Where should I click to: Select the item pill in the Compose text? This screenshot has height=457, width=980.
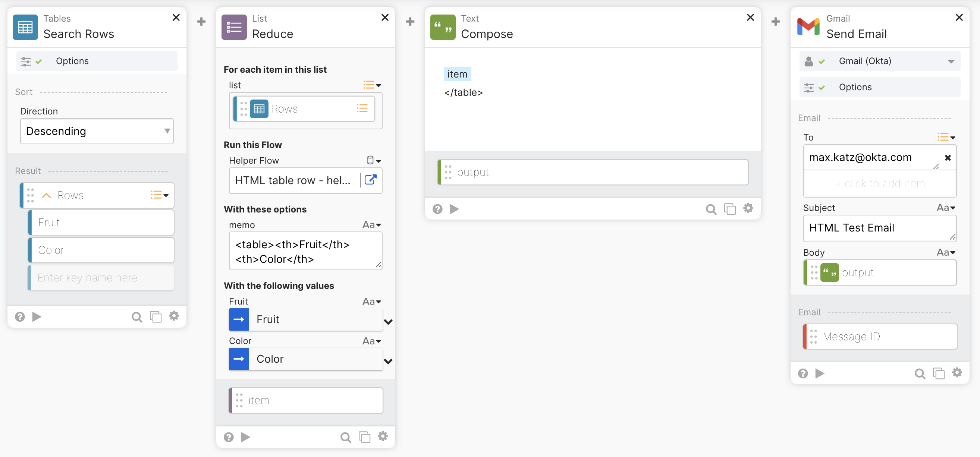coord(457,74)
